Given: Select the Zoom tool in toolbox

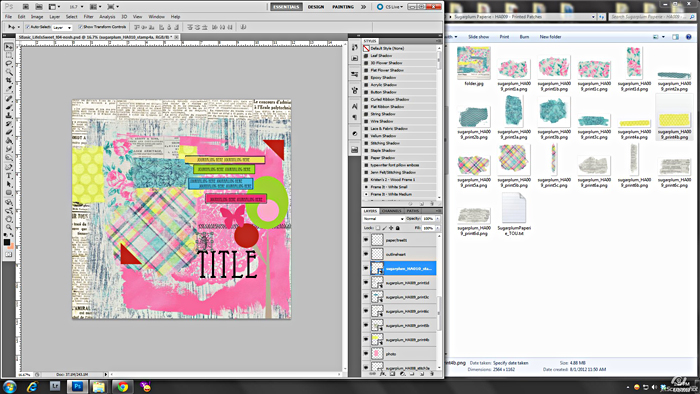Looking at the screenshot, I should tap(8, 228).
